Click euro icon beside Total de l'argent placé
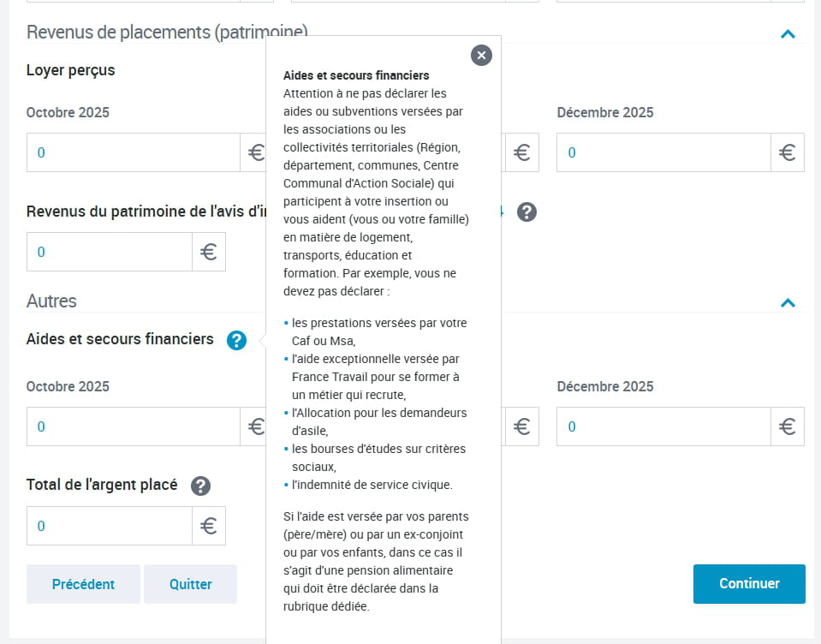 click(209, 526)
